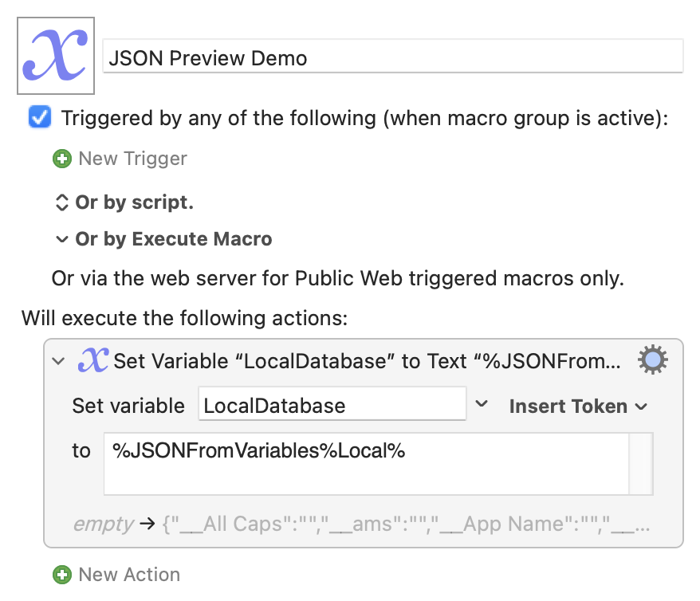Toggle the Triggered by any checkbox
Image resolution: width=700 pixels, height=601 pixels.
tap(40, 117)
